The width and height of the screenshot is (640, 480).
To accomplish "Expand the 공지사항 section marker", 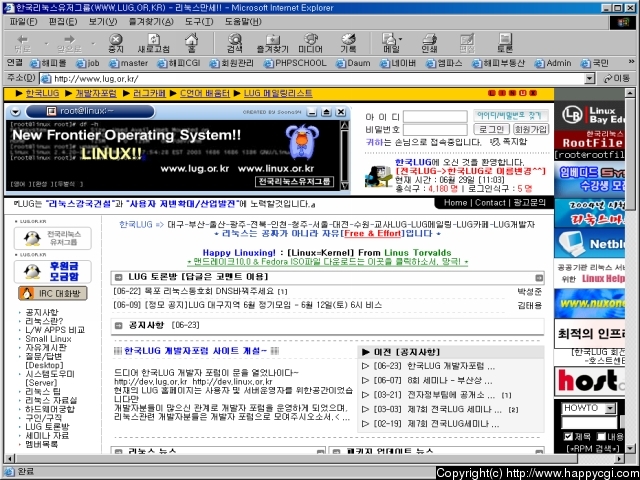I will pos(118,325).
